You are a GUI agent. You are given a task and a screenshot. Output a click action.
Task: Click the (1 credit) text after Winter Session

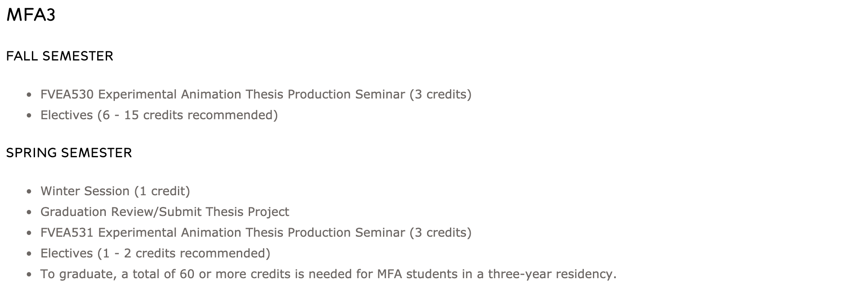coord(162,191)
